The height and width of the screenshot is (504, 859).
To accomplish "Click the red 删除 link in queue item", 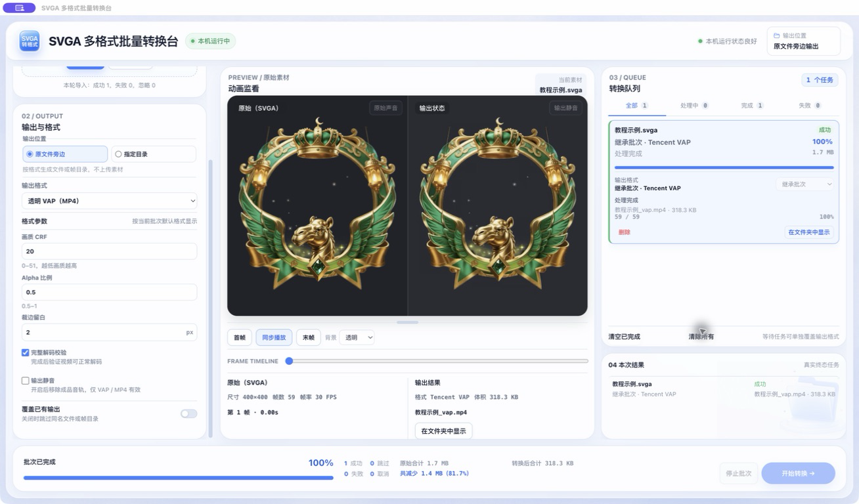I will [624, 232].
